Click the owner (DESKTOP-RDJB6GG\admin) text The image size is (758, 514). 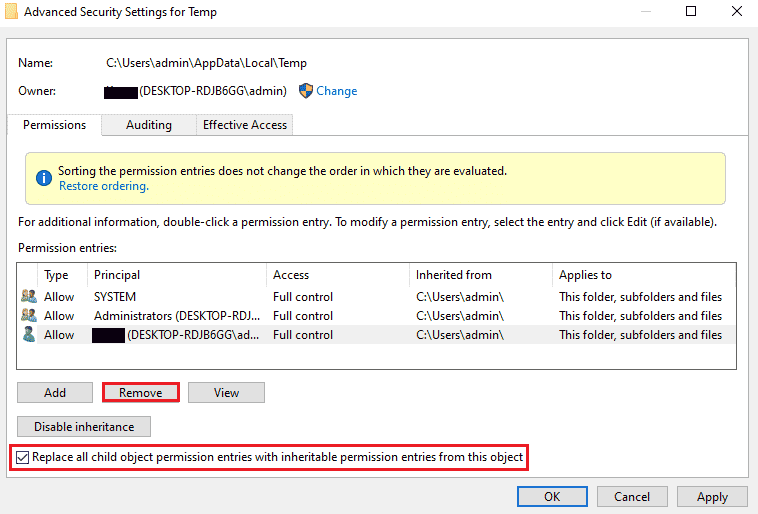point(213,91)
